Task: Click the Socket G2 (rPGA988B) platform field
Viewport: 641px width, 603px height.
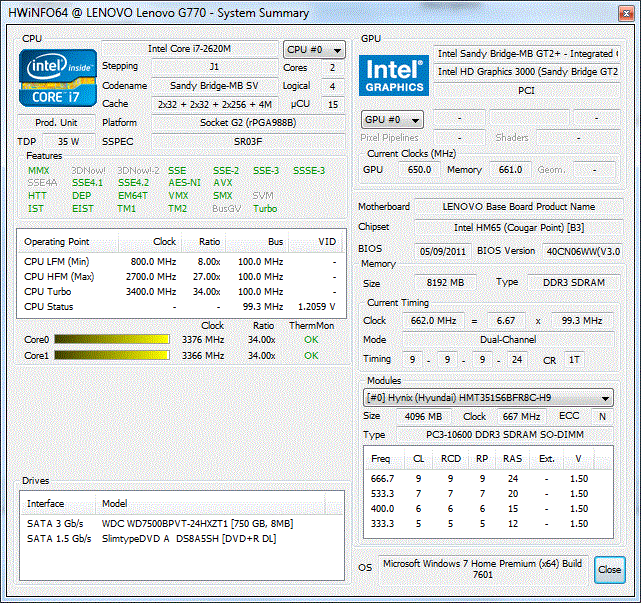Action: (x=248, y=123)
